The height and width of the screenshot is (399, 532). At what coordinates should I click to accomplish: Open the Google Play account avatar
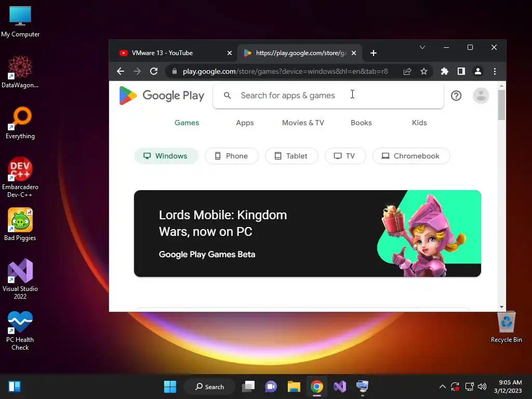coord(481,96)
